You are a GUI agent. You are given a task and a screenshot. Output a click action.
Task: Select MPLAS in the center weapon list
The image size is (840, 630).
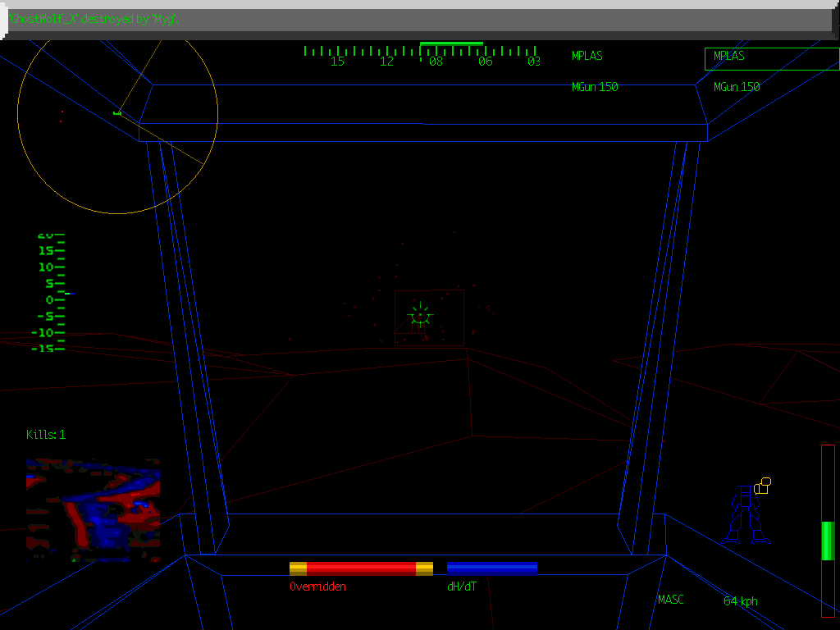[x=587, y=57]
